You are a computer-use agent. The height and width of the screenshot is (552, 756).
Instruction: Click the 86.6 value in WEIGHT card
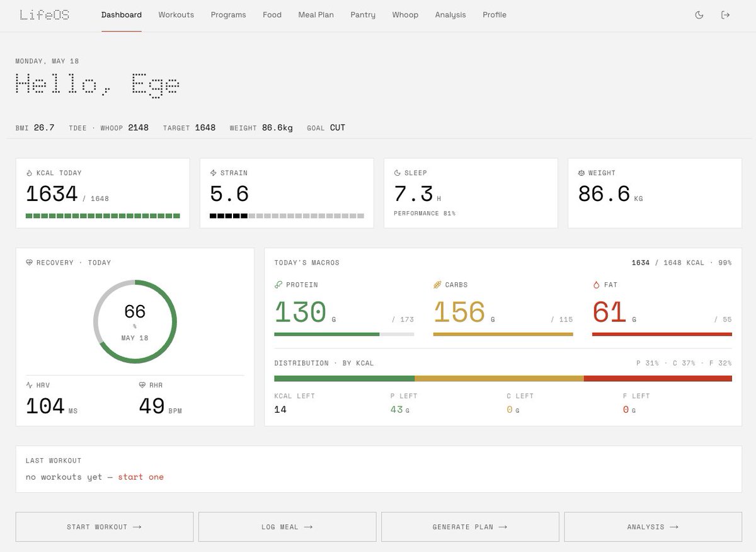[x=604, y=193]
